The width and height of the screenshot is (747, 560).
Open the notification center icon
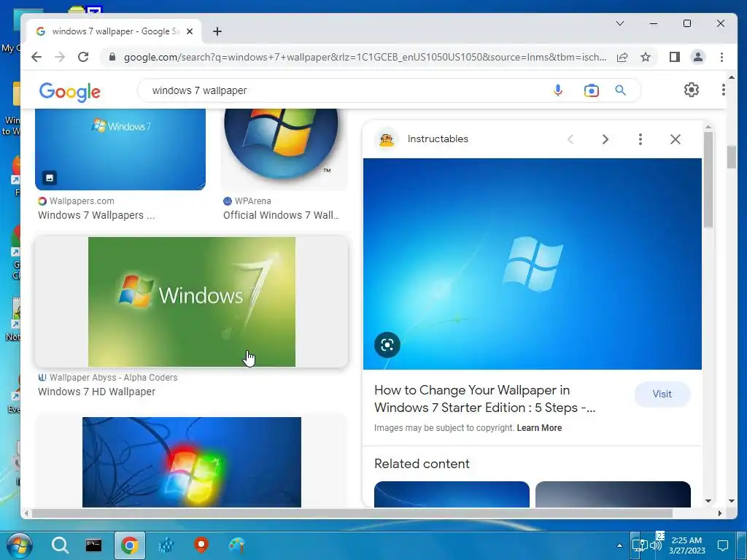[723, 545]
